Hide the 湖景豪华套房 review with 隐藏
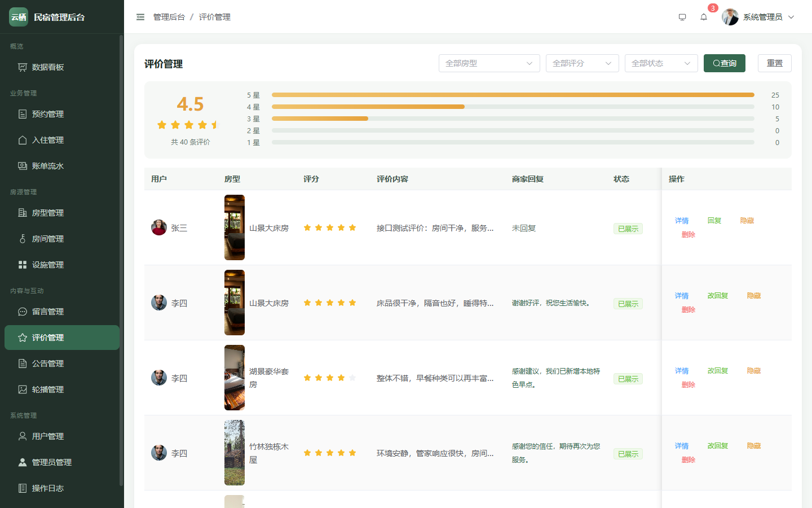Image resolution: width=812 pixels, height=508 pixels. pos(754,371)
